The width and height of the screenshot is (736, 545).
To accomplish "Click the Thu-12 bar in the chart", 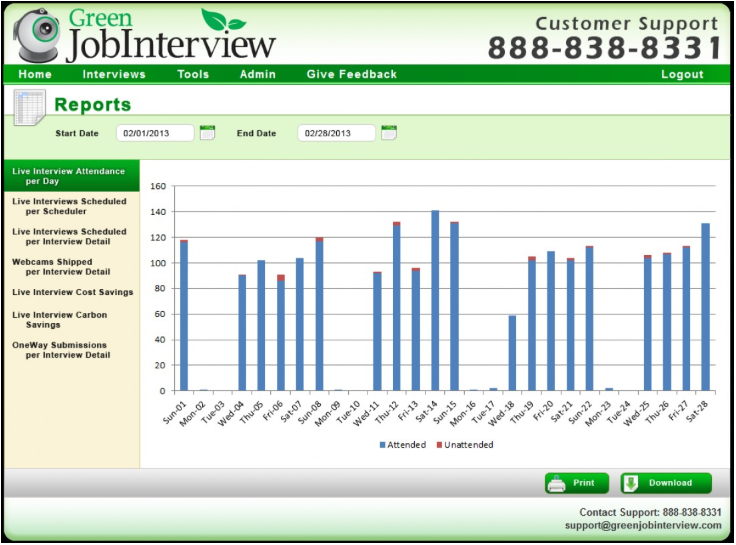I will (x=397, y=306).
